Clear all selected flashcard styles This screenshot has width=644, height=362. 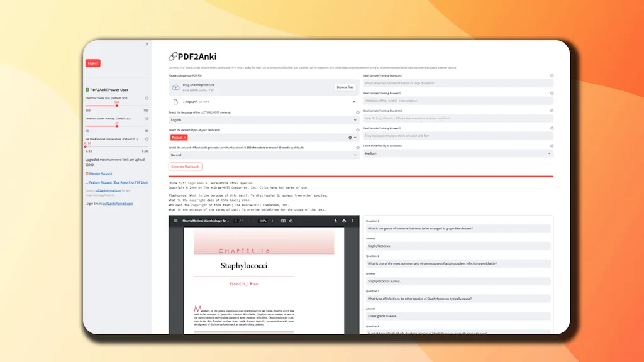click(350, 138)
